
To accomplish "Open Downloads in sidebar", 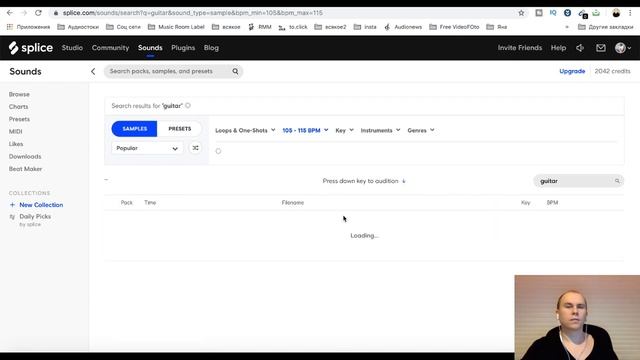I will pos(25,156).
